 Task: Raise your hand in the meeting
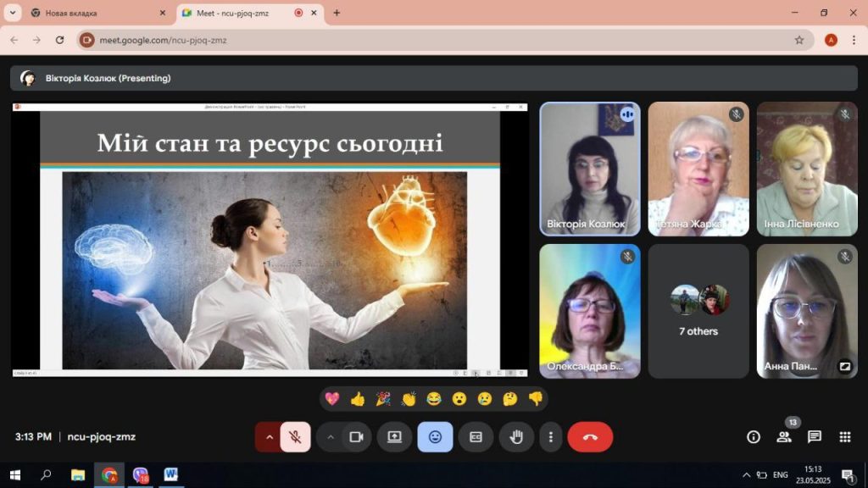click(x=515, y=437)
